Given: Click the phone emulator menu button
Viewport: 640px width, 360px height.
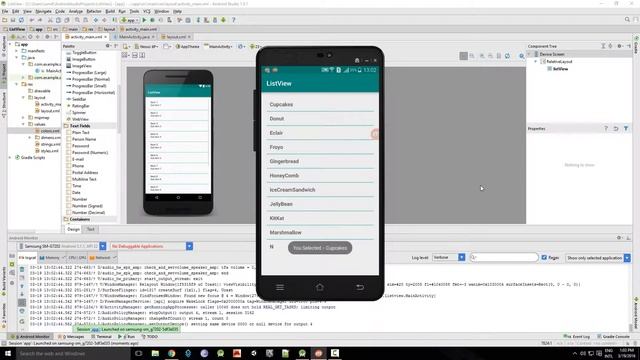Looking at the screenshot, I should [x=280, y=287].
